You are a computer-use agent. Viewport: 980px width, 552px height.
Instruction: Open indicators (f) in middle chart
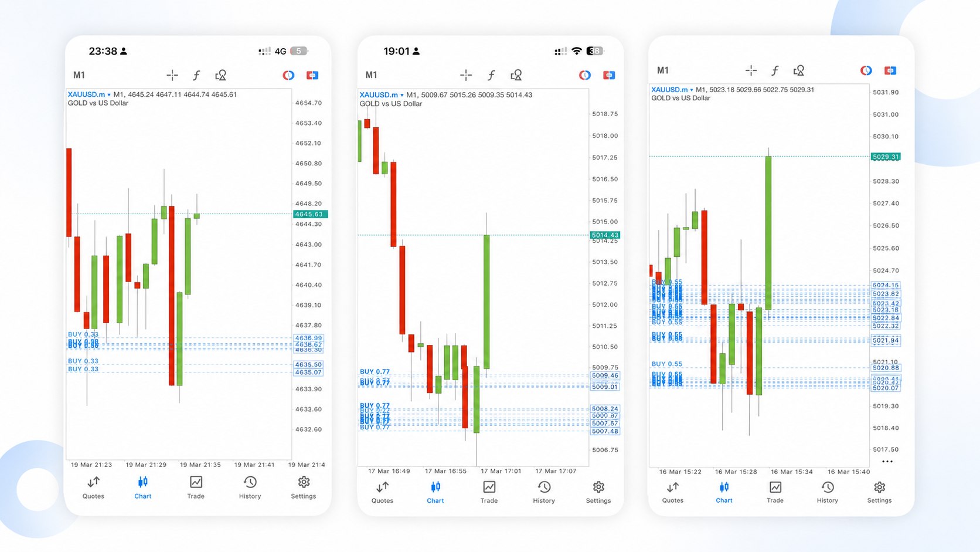tap(491, 75)
